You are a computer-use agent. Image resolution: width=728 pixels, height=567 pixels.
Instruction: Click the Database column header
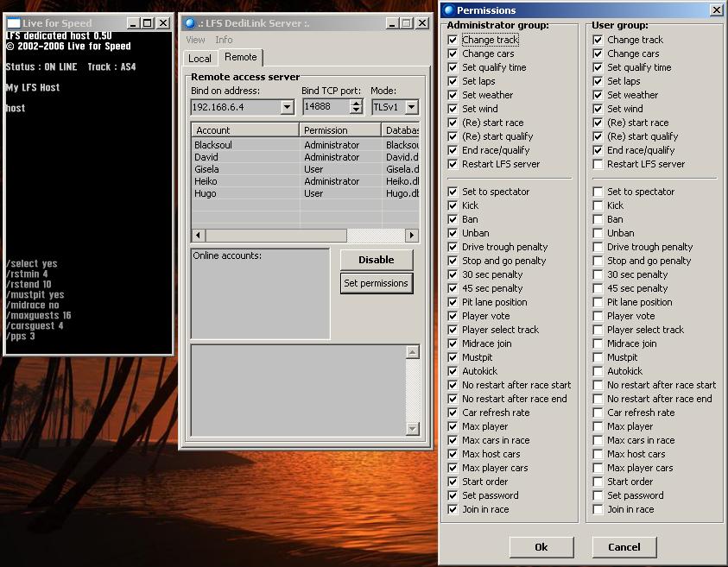401,130
